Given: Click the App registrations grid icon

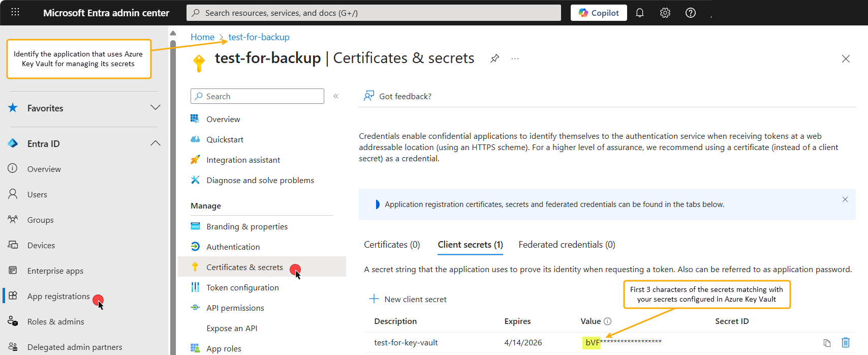Looking at the screenshot, I should point(13,295).
